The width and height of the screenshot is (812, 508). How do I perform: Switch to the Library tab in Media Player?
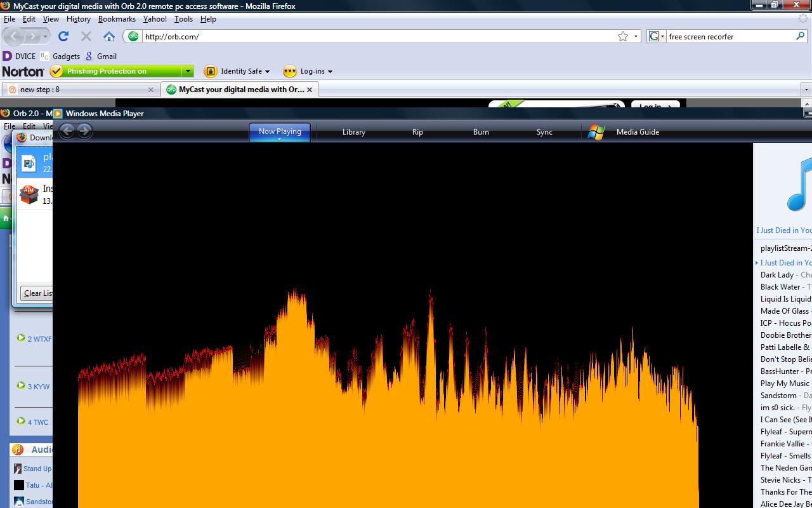[353, 132]
